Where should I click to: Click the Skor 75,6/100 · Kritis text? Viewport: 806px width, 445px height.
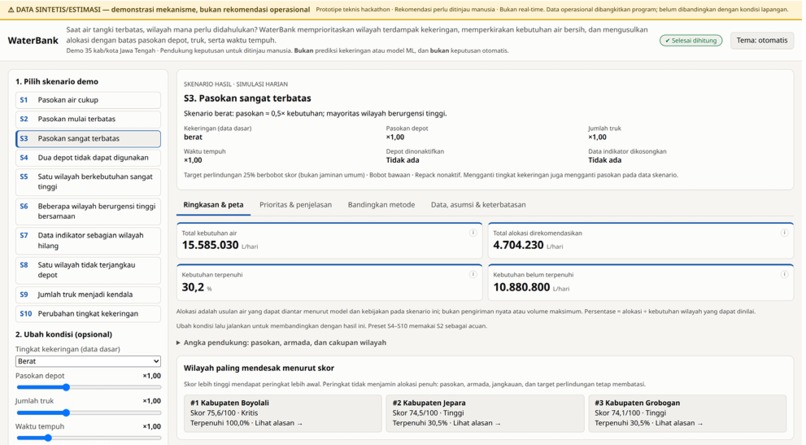[x=224, y=413]
